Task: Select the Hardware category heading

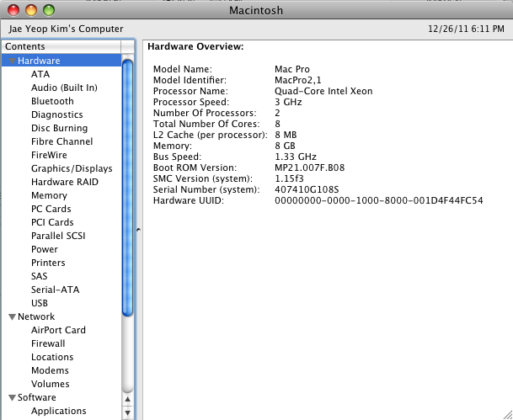Action: [39, 61]
